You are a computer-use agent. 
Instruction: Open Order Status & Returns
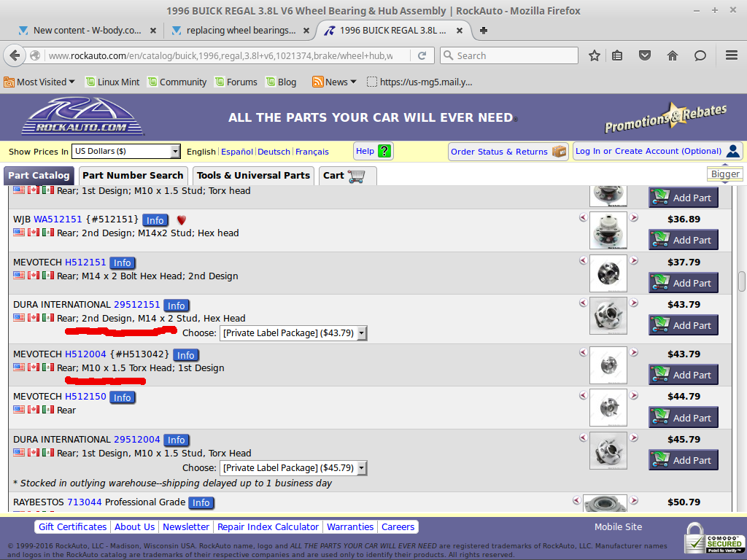pyautogui.click(x=508, y=152)
